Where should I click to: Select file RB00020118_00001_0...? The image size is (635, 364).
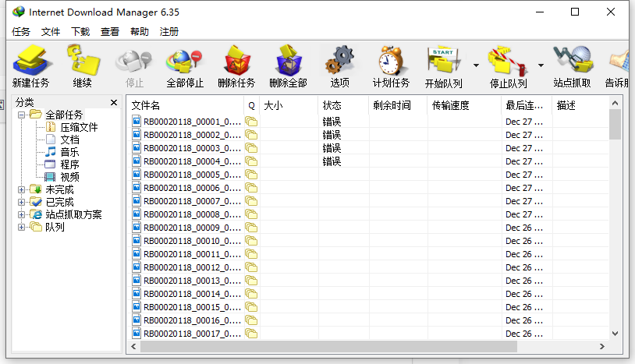click(193, 122)
